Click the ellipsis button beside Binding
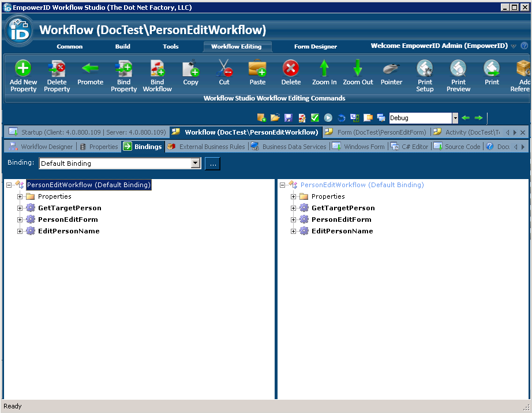Viewport: 532px width, 413px height. click(x=212, y=163)
